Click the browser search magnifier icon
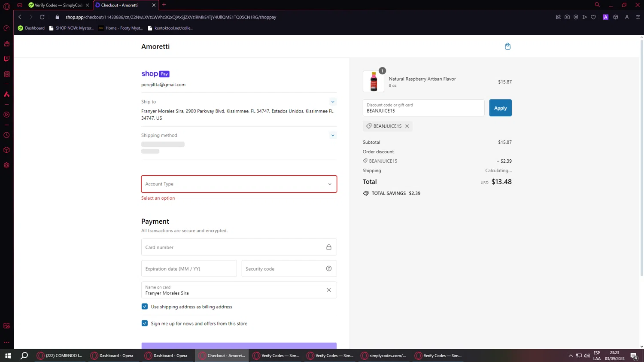The height and width of the screenshot is (362, 644). [597, 5]
